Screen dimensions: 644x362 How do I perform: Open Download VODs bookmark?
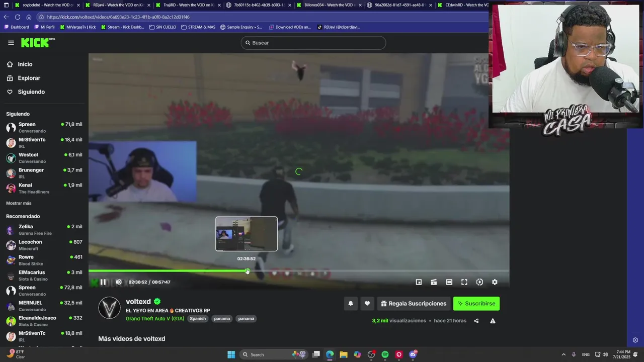pyautogui.click(x=290, y=27)
